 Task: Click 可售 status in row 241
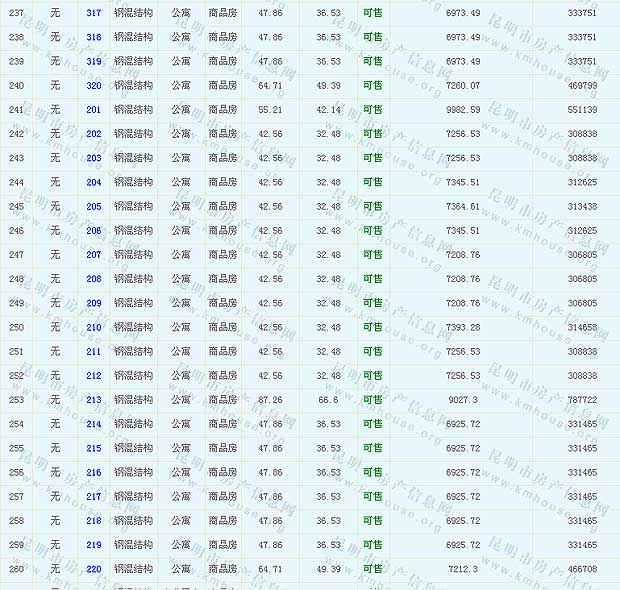tap(372, 110)
